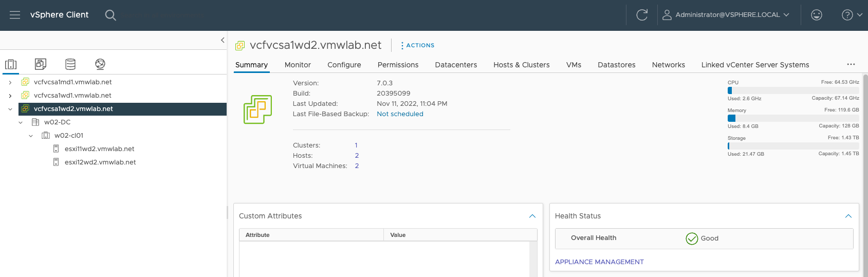Click host icon beside esxi11wd2.vmwlab.net
The height and width of the screenshot is (277, 868).
click(56, 149)
